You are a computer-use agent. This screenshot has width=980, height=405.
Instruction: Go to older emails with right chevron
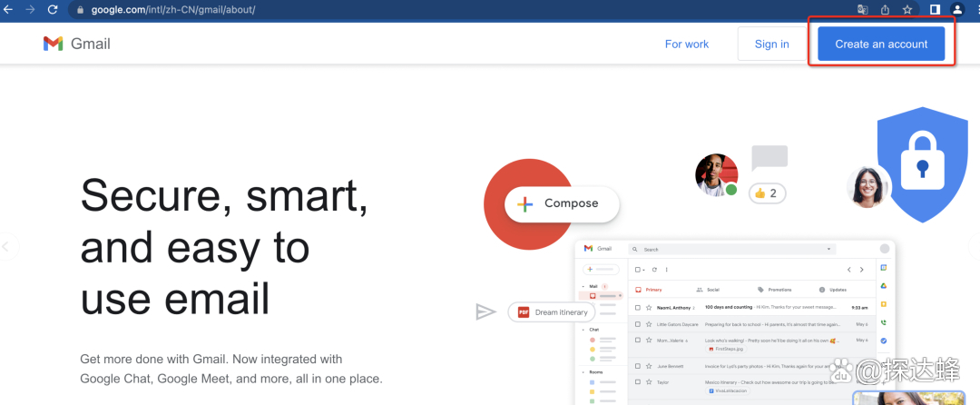click(862, 270)
